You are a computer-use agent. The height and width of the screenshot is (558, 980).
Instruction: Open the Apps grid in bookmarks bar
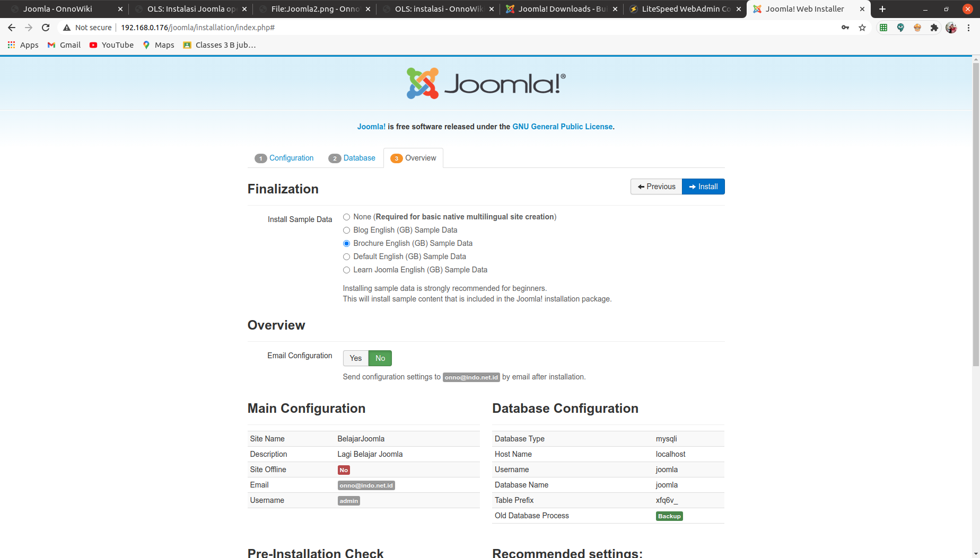[23, 45]
